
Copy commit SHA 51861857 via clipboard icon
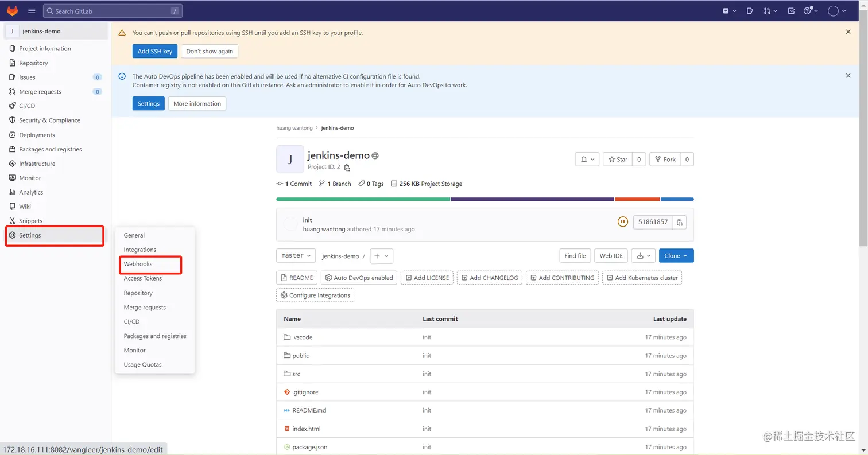tap(680, 222)
